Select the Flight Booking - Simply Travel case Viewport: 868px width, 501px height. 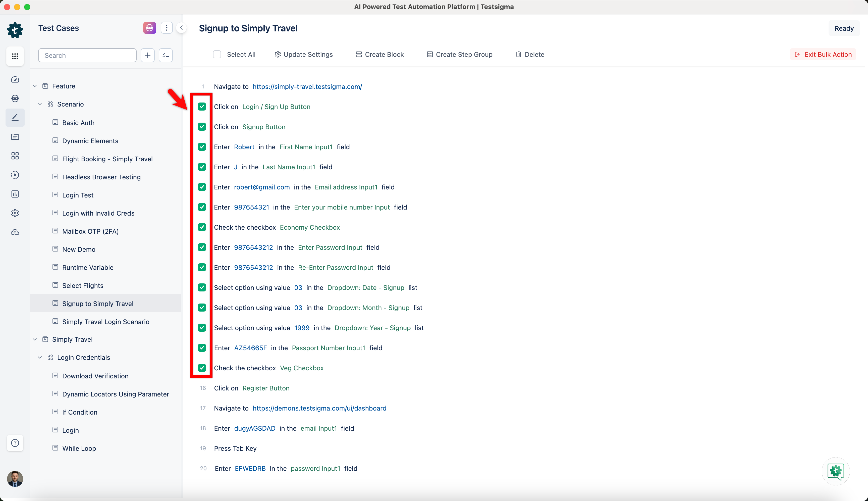[107, 159]
